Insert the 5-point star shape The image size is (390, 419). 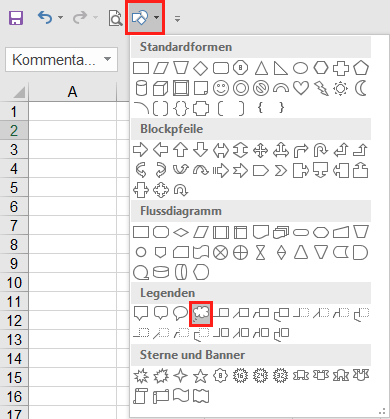201,376
